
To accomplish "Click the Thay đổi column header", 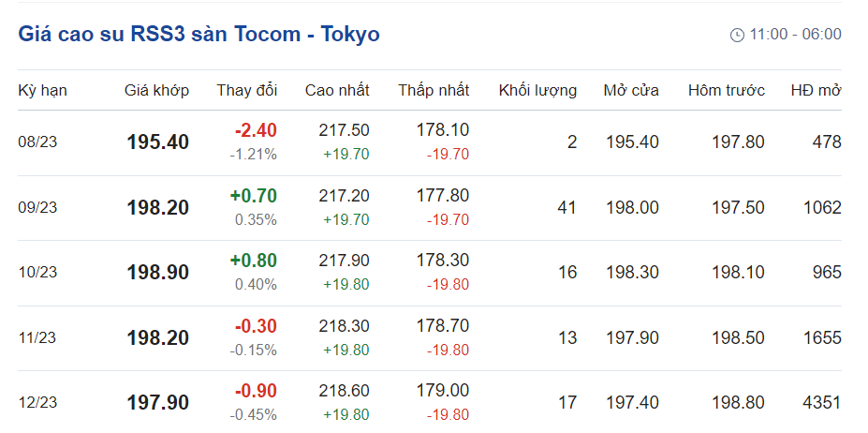I will click(247, 91).
